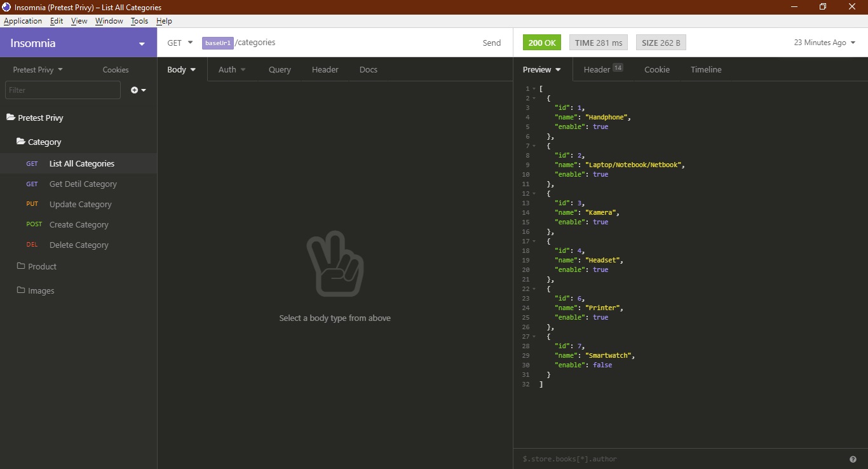
Task: Switch to the Cookie response tab
Action: tap(657, 70)
